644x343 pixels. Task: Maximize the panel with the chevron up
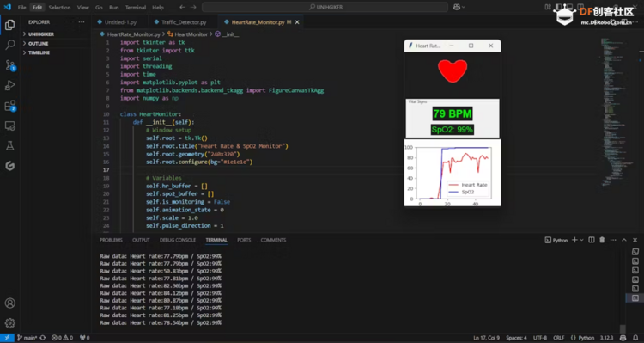624,240
